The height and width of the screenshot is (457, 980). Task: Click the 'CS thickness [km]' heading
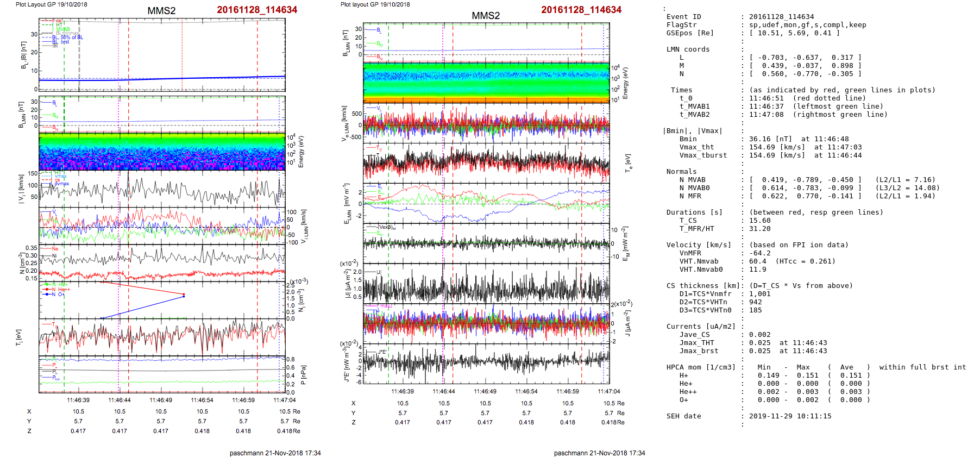point(703,286)
